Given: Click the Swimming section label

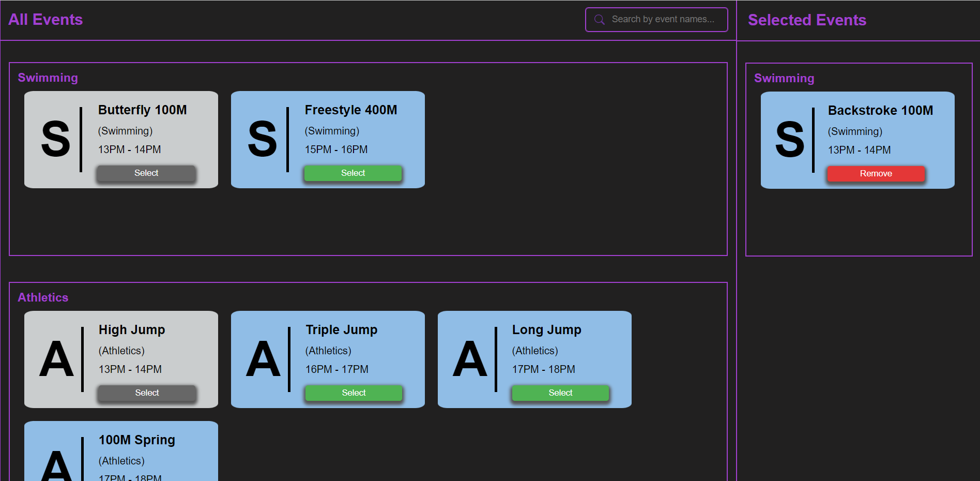Looking at the screenshot, I should tap(48, 78).
